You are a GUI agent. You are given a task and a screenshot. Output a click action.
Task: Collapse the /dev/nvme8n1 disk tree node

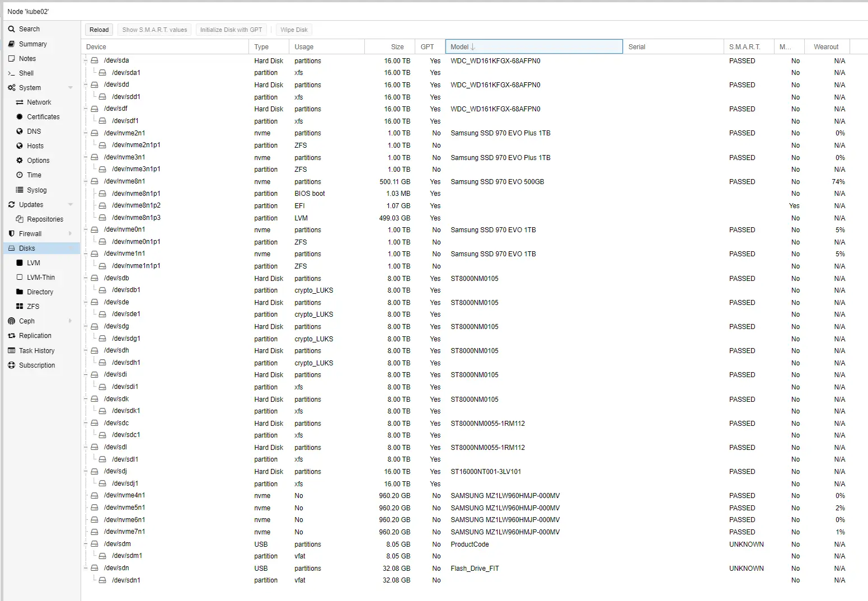coord(86,181)
